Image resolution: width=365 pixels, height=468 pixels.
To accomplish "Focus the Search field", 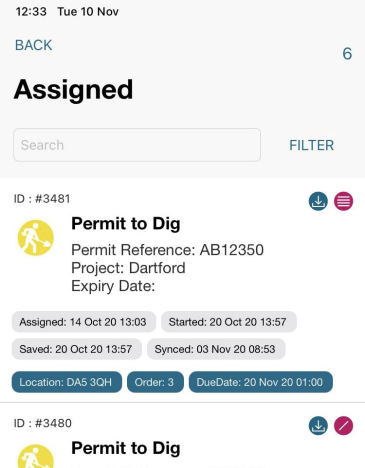I will pos(137,145).
